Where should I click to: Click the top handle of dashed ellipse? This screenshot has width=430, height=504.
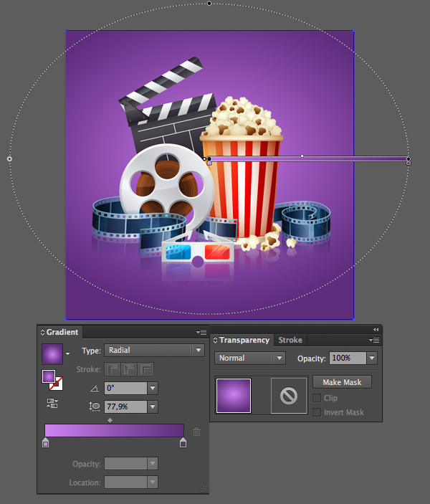(209, 3)
